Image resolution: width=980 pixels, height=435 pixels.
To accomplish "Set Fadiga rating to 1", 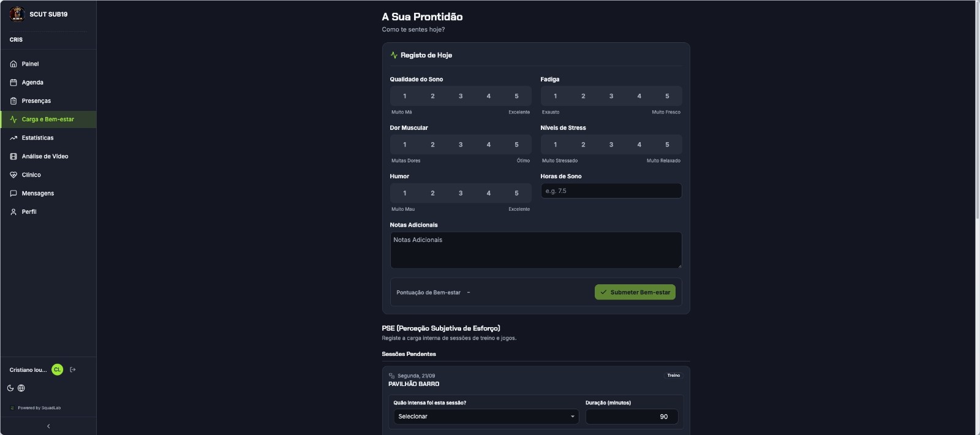I will [556, 96].
